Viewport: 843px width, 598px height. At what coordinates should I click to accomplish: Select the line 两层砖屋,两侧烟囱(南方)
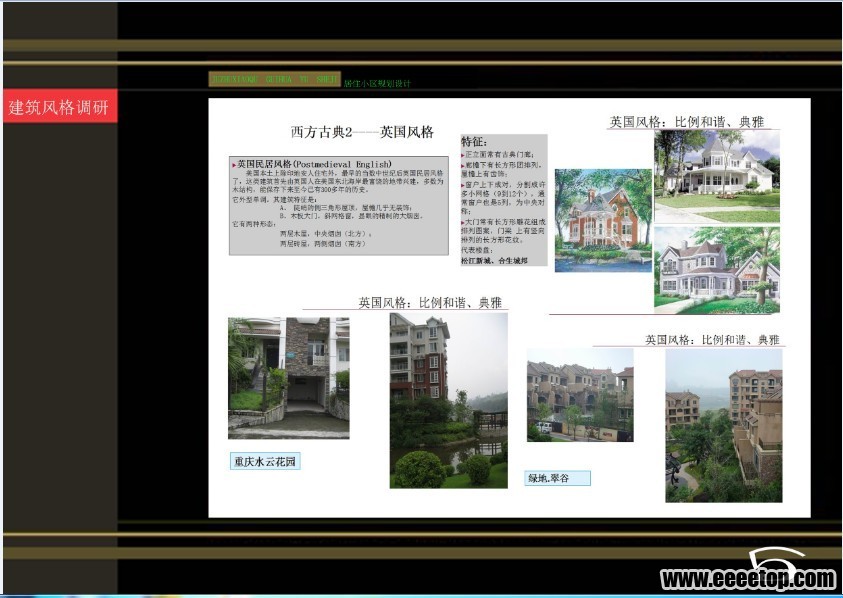(323, 244)
